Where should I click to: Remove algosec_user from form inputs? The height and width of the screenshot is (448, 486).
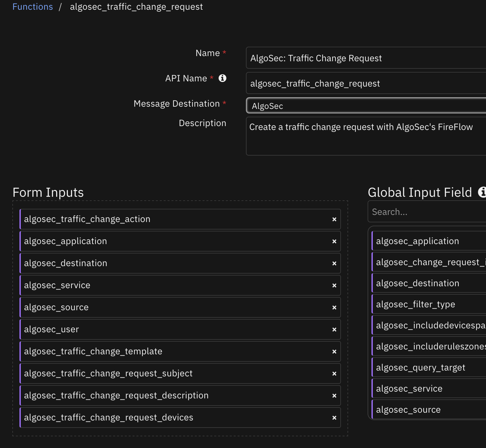click(334, 330)
